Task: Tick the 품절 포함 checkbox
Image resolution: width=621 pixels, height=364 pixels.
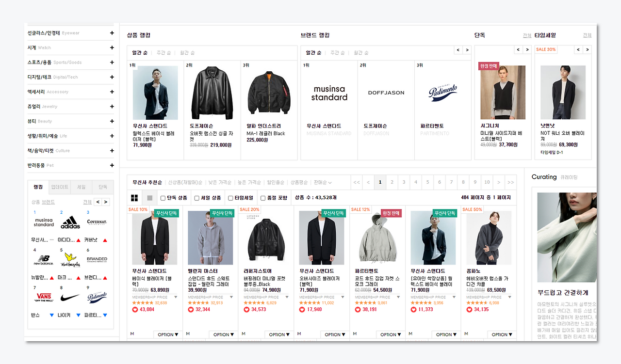Action: [263, 198]
